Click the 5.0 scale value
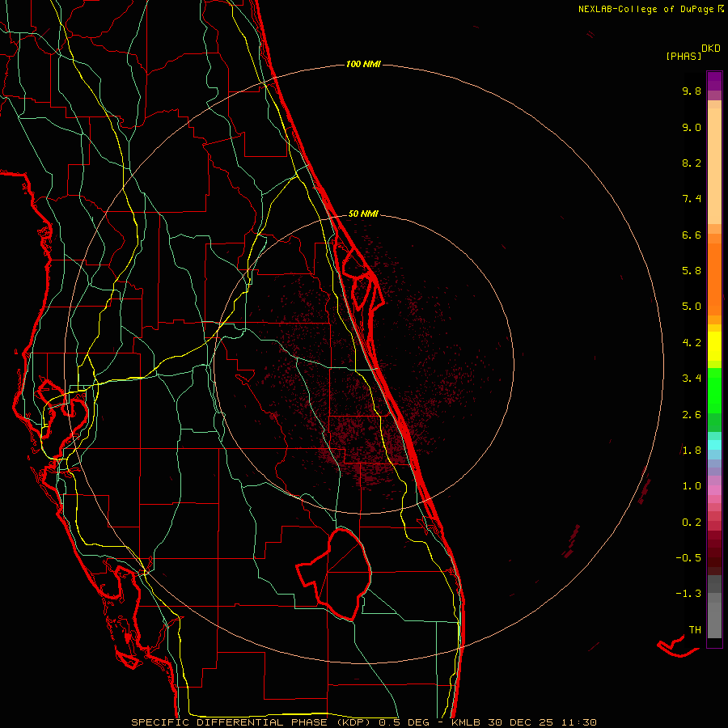The height and width of the screenshot is (728, 728). pyautogui.click(x=692, y=307)
